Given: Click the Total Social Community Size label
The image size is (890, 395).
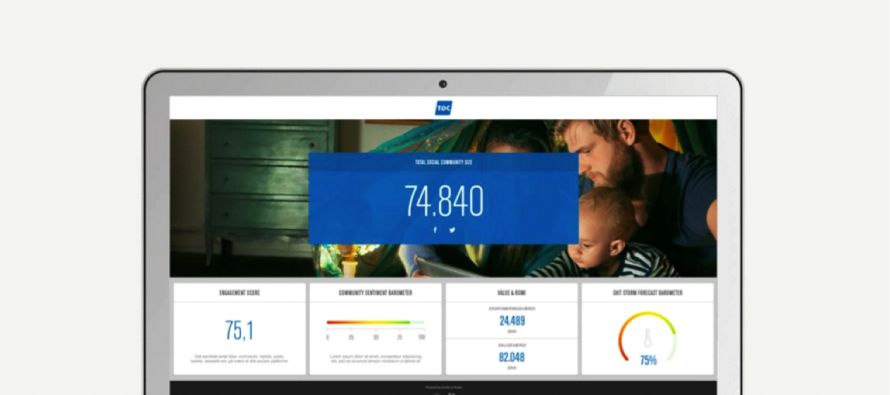Looking at the screenshot, I should 443,162.
